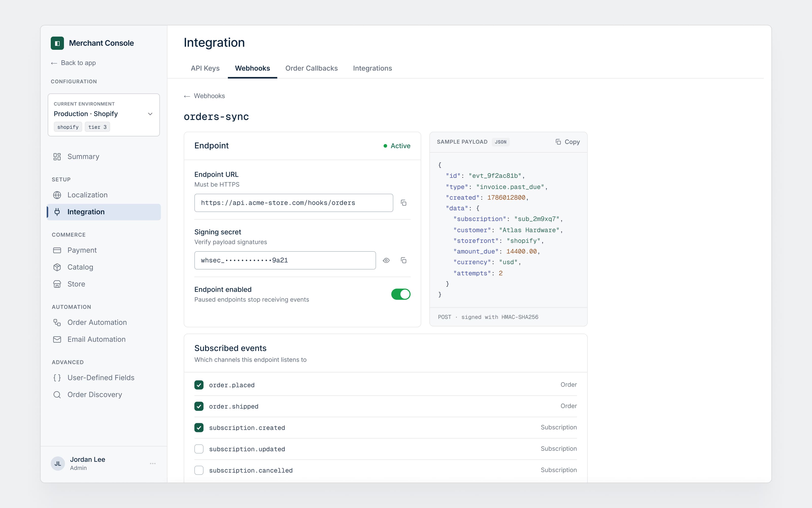Click the "invoice.past_due" value in payload
Screen dimensions: 812x508
coord(510,187)
